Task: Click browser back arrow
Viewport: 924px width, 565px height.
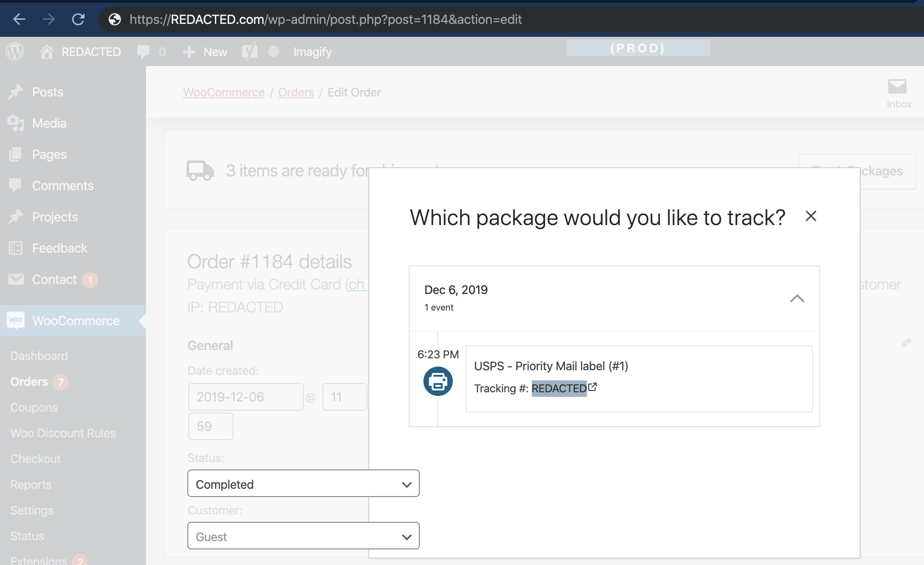Action: [x=19, y=19]
